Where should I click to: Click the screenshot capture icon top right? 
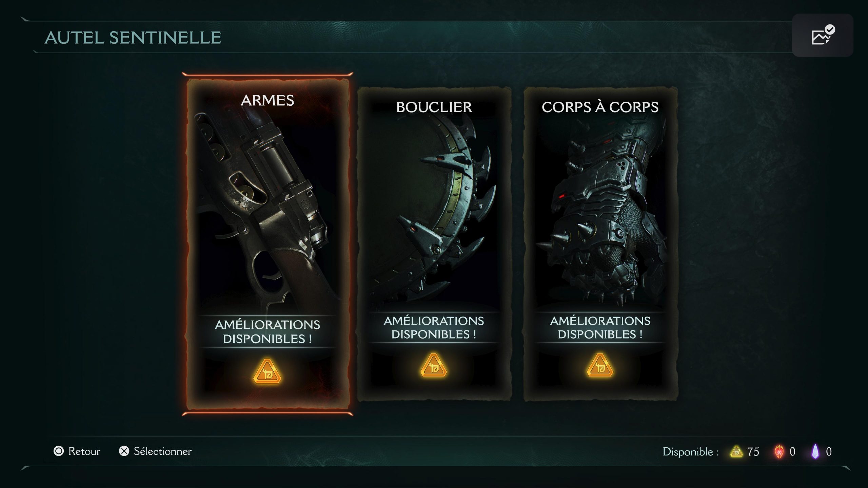pos(823,35)
